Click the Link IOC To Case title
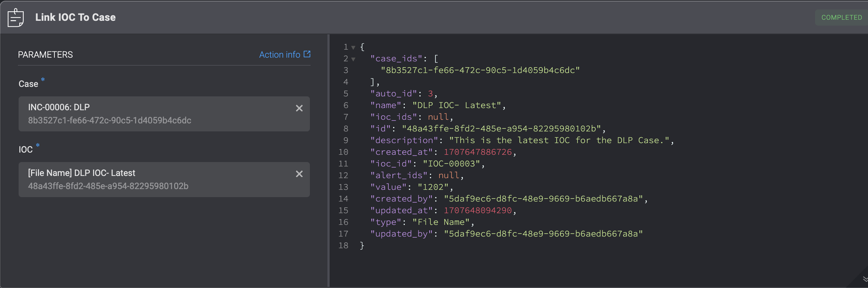This screenshot has width=868, height=288. [75, 18]
